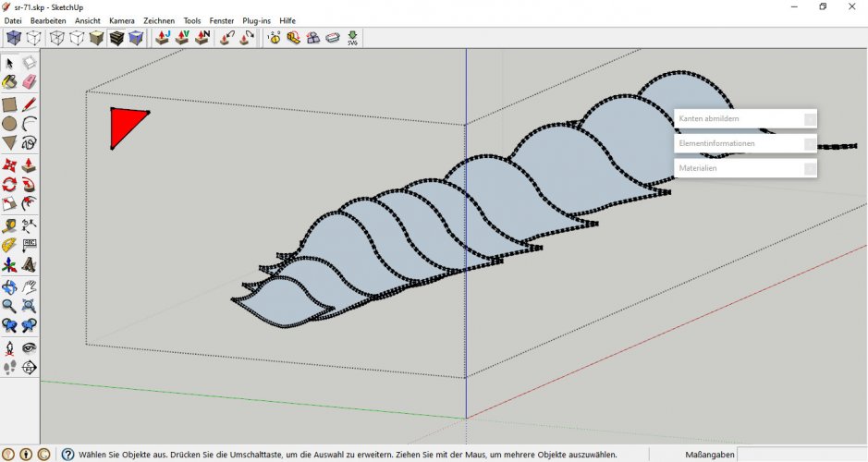Activate the Orbit camera tool
This screenshot has width=868, height=462.
[x=9, y=286]
